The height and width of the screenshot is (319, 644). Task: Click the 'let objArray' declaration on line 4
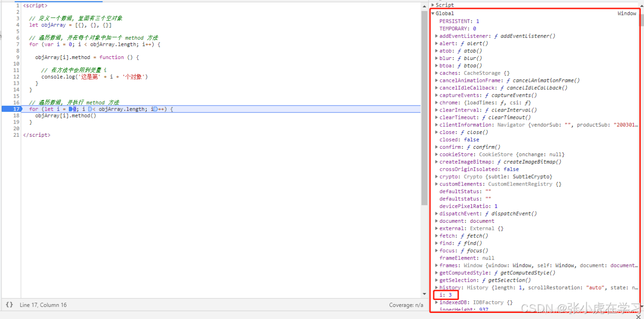(x=70, y=25)
